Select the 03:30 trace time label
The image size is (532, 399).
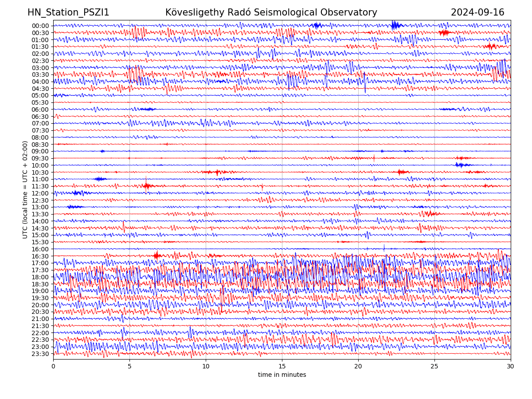40,74
